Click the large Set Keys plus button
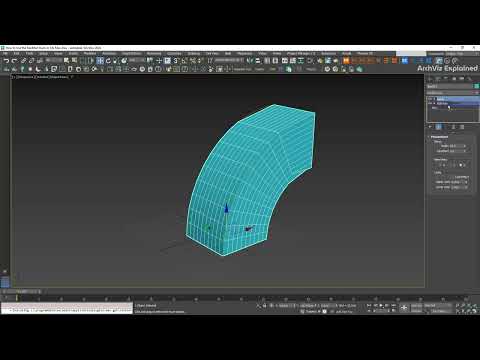 pyautogui.click(x=404, y=308)
